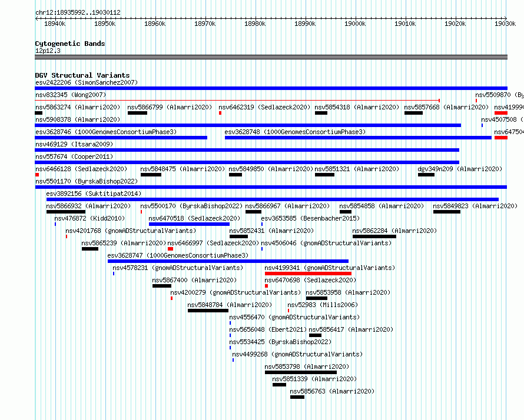Image resolution: width=524 pixels, height=420 pixels.
Task: Open nsv5534425 (ByrskaBishop2022) label
Action: pos(280,342)
